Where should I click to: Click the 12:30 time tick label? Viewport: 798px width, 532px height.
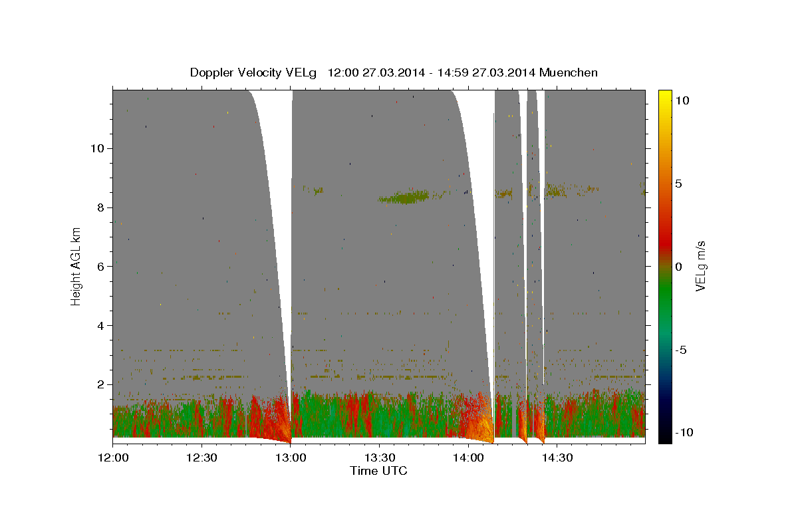201,458
